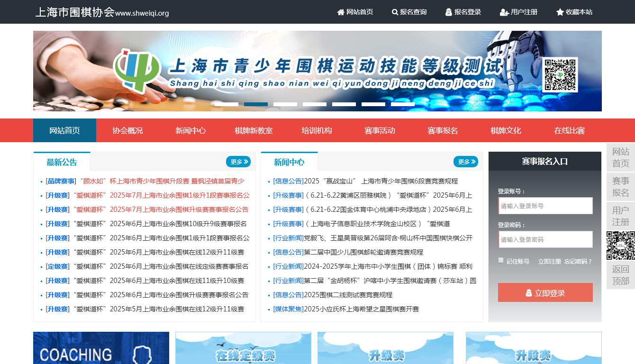This screenshot has width=635, height=364.
Task: Select first banner carousel indicator
Action: pos(227,104)
